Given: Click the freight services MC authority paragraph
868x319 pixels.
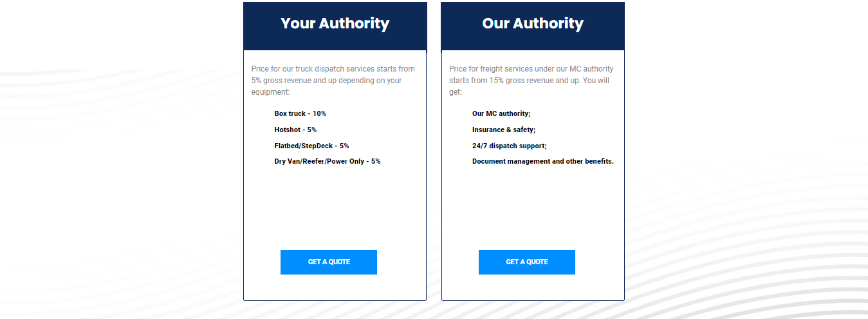Looking at the screenshot, I should [531, 81].
